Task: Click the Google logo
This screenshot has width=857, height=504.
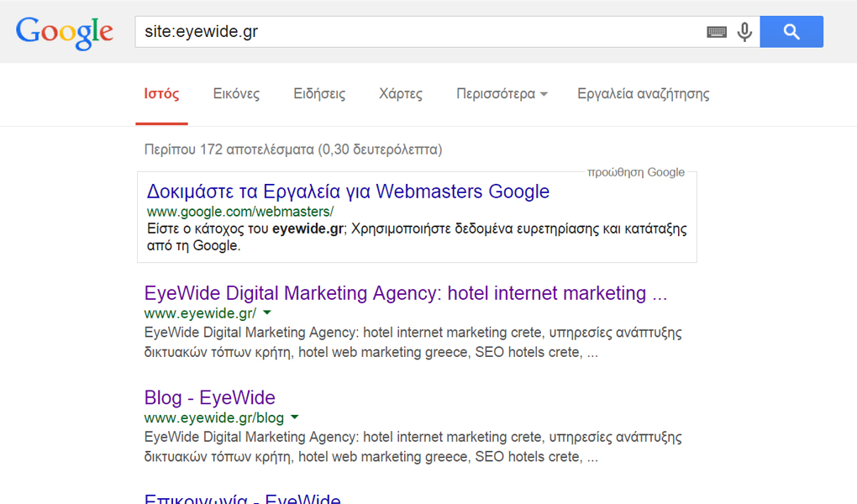Action: (64, 32)
